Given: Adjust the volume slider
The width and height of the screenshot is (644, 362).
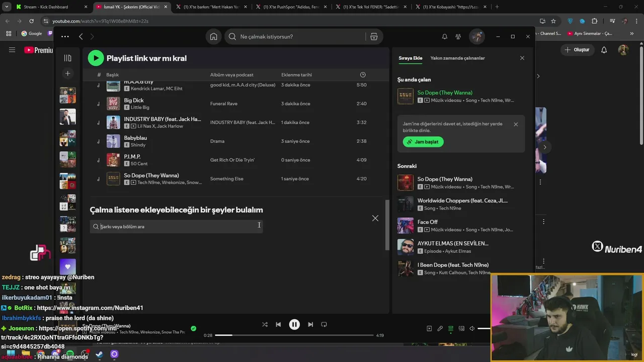Looking at the screenshot, I should click(484, 328).
